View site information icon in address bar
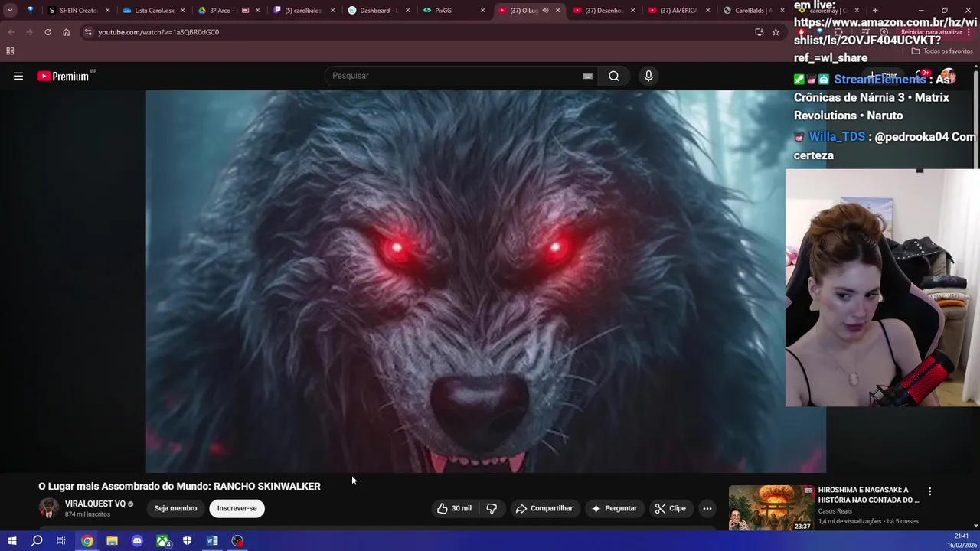 (88, 32)
